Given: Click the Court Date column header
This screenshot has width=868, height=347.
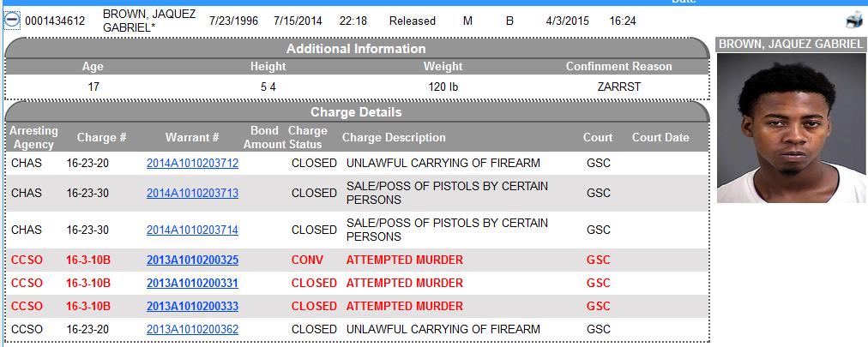Looking at the screenshot, I should tap(660, 137).
